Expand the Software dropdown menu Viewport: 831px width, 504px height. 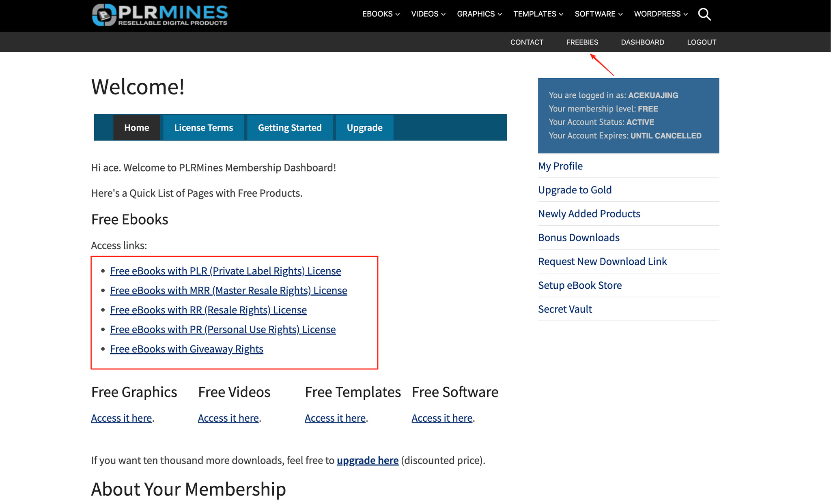598,14
